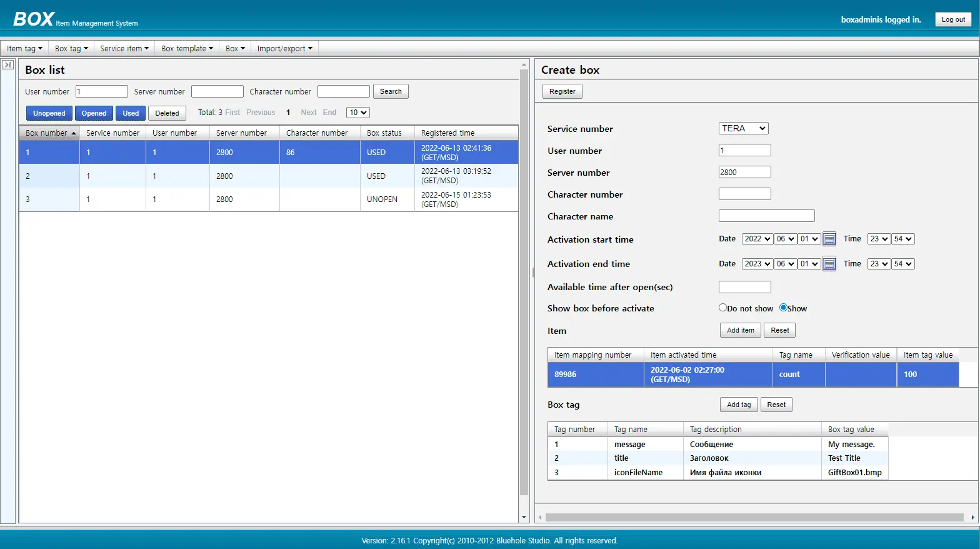
Task: Focus the Character number search field
Action: (344, 91)
